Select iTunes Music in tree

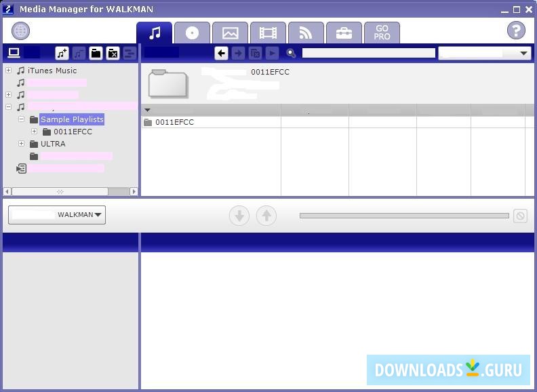point(52,71)
